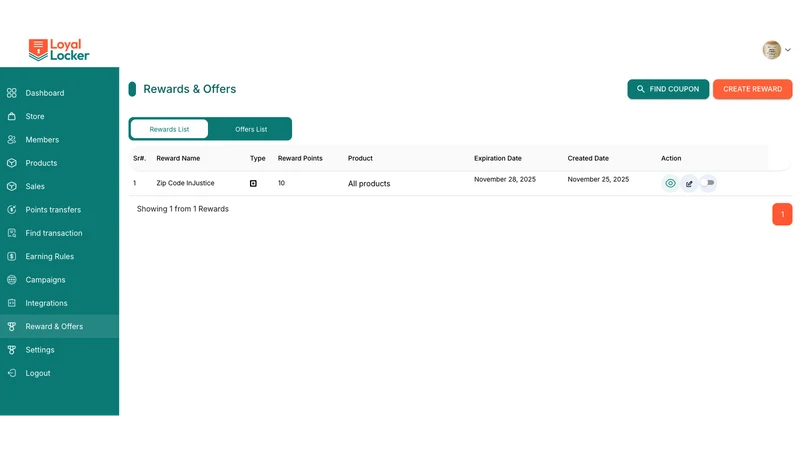800x450 pixels.
Task: Click the Integrations icon
Action: point(12,303)
